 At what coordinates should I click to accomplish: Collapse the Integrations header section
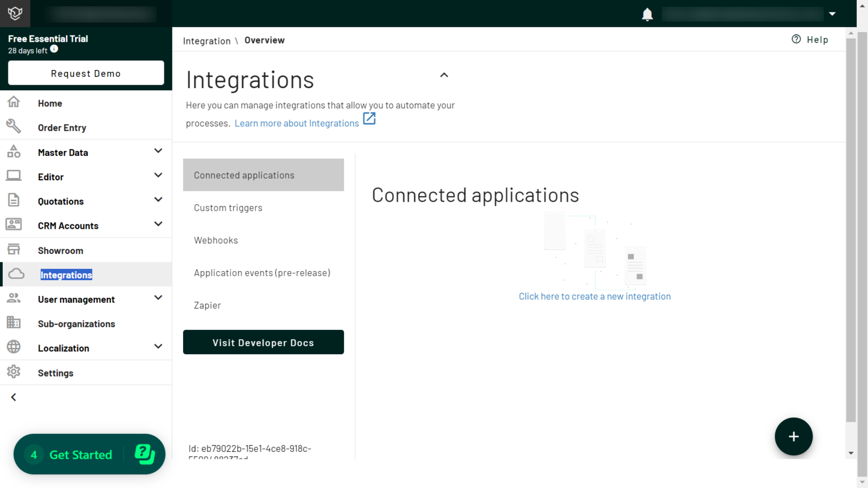pos(444,75)
